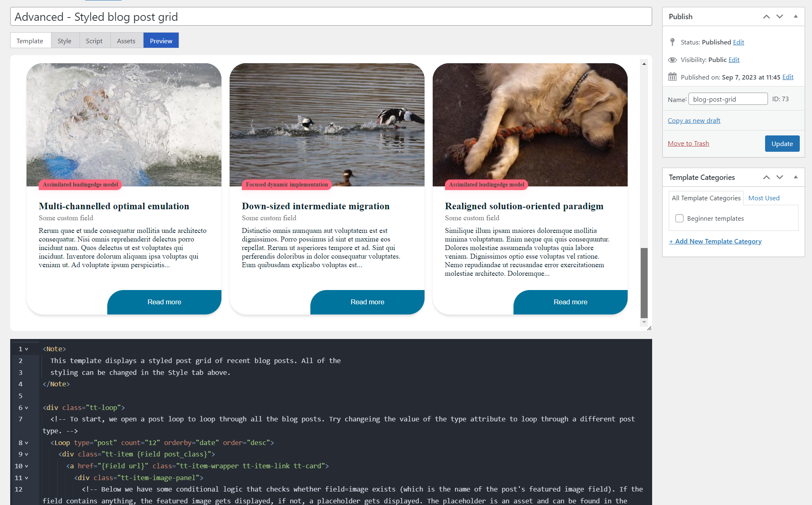Click the preview pane scrollbar thumb
This screenshot has width=812, height=505.
point(644,283)
